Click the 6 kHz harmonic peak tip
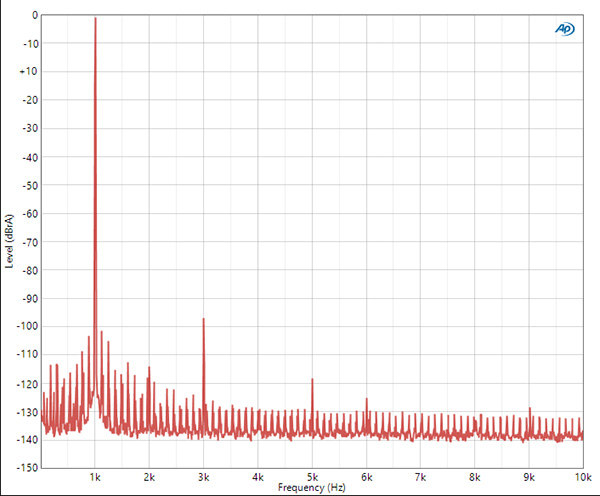This screenshot has height=496, width=600. 367,399
